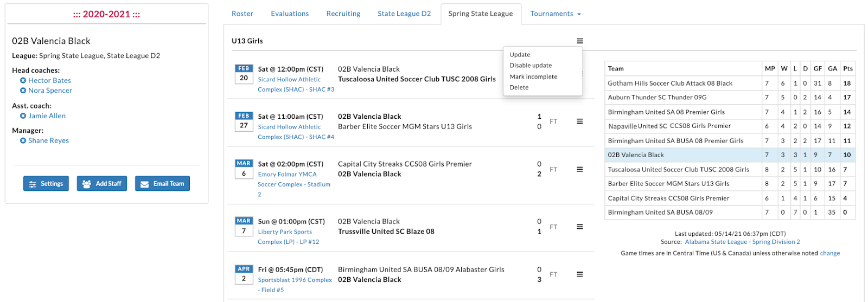868x302 pixels.
Task: Remove manager Shane Reyes icon
Action: pyautogui.click(x=23, y=140)
